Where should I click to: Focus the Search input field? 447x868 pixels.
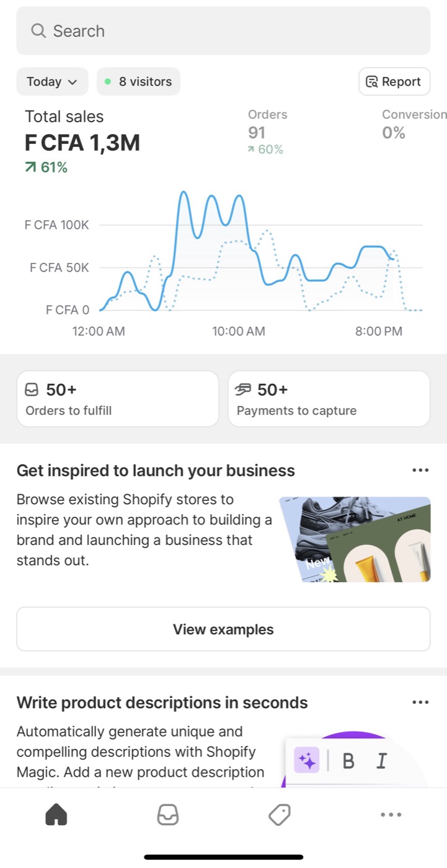click(223, 30)
